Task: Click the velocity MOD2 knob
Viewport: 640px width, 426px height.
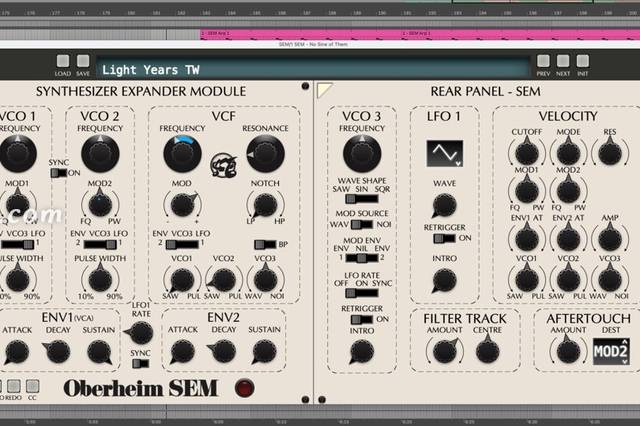Action: coord(568,190)
